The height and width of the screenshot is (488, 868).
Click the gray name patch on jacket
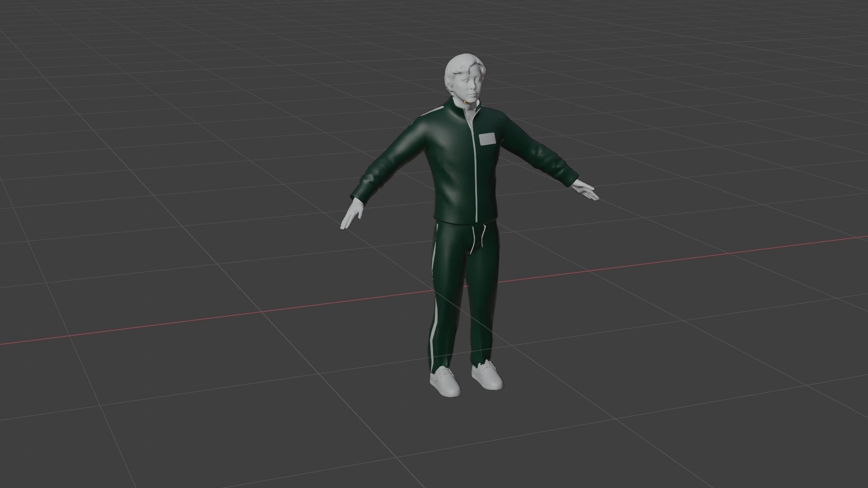pos(488,139)
